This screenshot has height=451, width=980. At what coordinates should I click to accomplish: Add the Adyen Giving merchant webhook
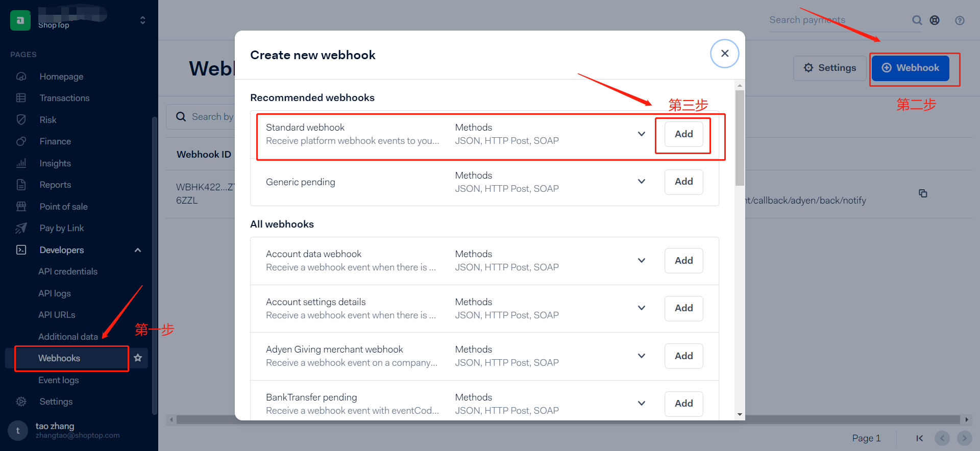tap(684, 356)
